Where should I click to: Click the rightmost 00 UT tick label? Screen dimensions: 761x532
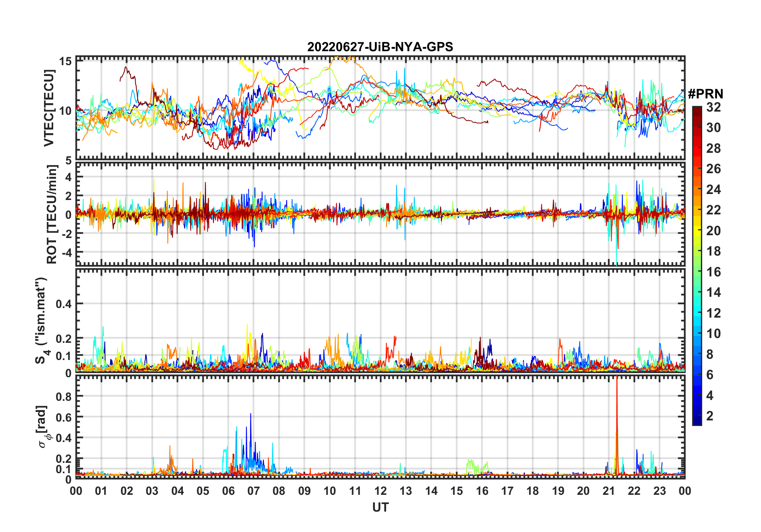685,491
